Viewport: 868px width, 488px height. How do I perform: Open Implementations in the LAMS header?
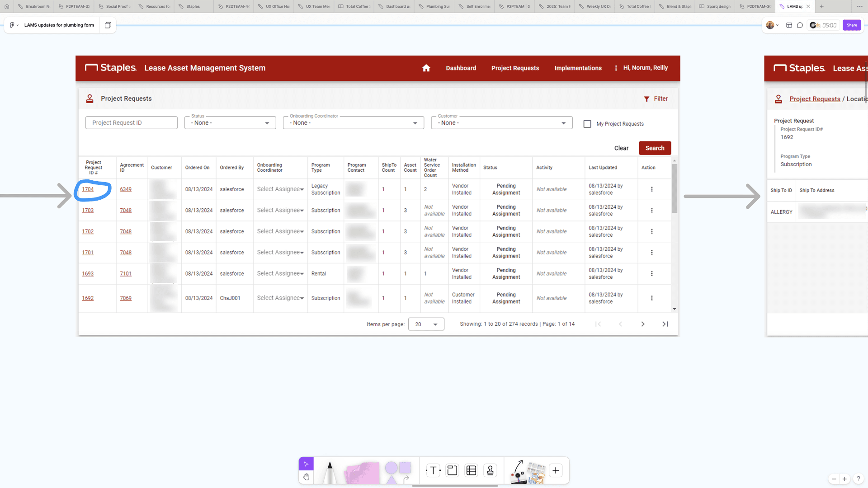(x=578, y=68)
